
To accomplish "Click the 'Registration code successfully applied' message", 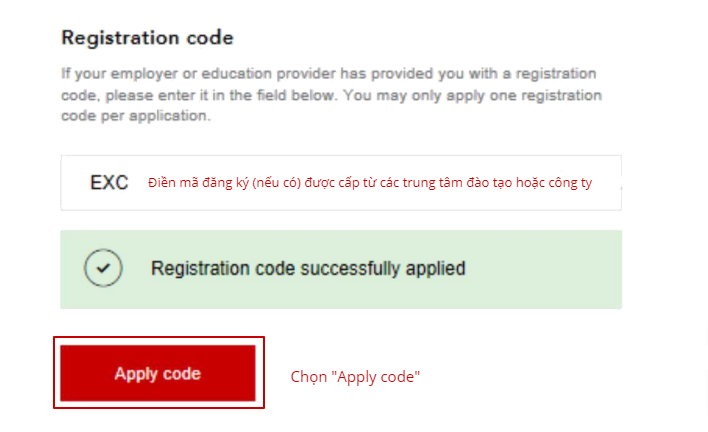I will click(308, 269).
